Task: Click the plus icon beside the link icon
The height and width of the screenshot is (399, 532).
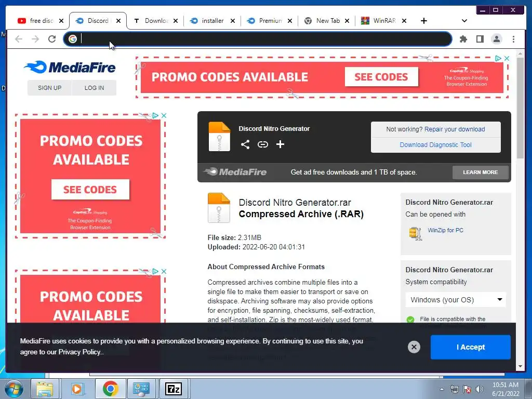Action: (x=280, y=144)
